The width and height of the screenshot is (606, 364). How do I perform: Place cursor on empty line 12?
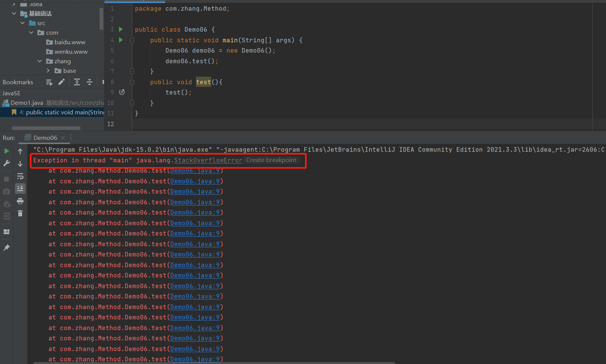click(362, 124)
